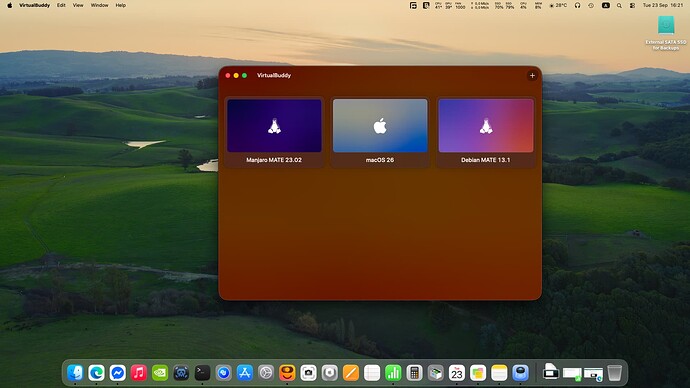Viewport: 690px width, 388px height.
Task: Open the Apple menu
Action: 10,5
